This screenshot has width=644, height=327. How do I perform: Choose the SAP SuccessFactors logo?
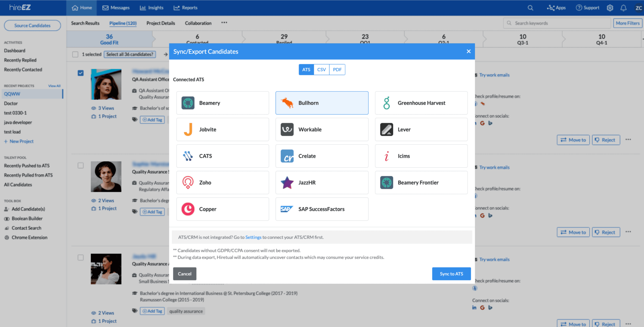coord(287,209)
